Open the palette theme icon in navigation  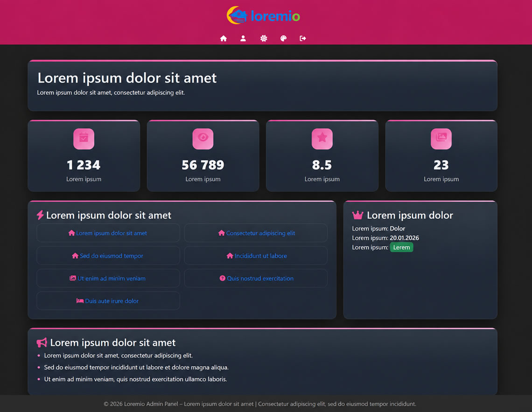(x=283, y=38)
